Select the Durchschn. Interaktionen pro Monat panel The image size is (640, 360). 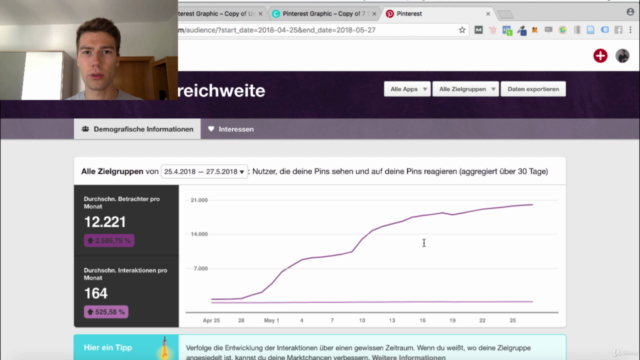coord(126,291)
